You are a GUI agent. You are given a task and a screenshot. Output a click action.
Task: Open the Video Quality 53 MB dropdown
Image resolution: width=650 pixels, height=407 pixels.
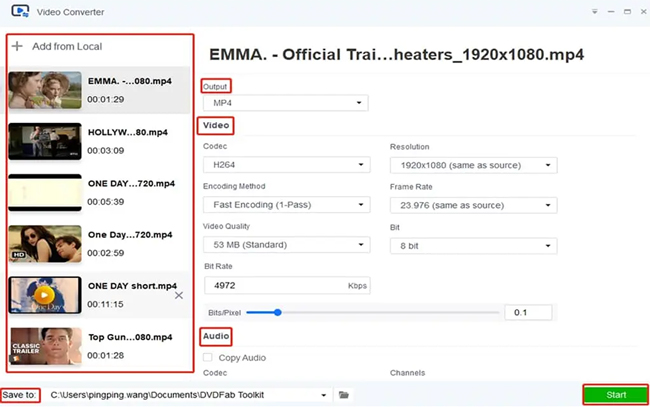coord(284,245)
